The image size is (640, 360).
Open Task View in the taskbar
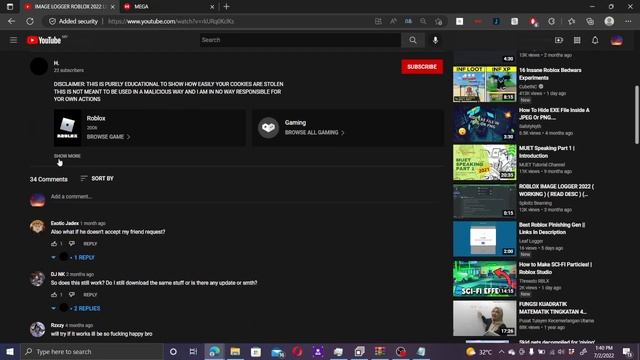coord(193,351)
